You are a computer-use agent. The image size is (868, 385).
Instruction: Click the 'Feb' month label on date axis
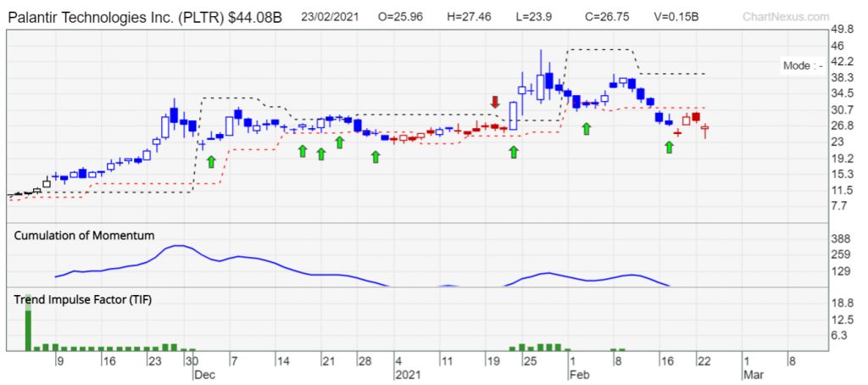tap(578, 375)
